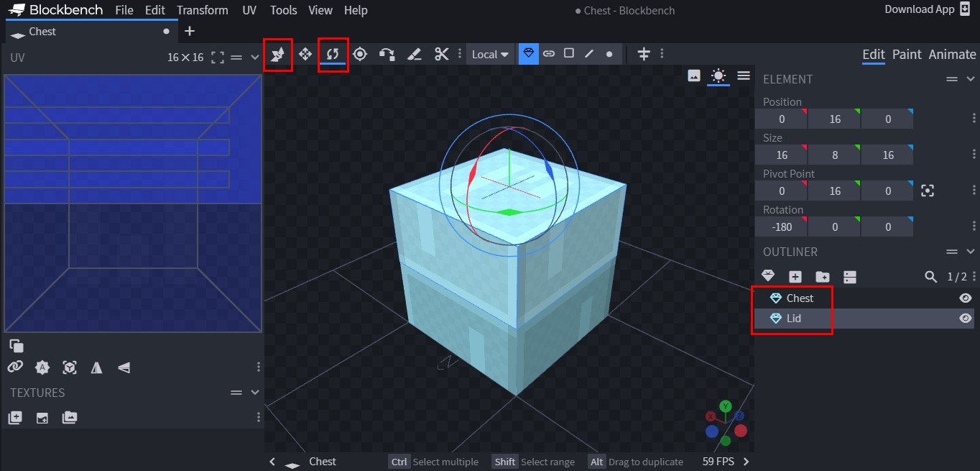Open toolbar options next to scissors
The width and height of the screenshot is (980, 471).
point(460,54)
